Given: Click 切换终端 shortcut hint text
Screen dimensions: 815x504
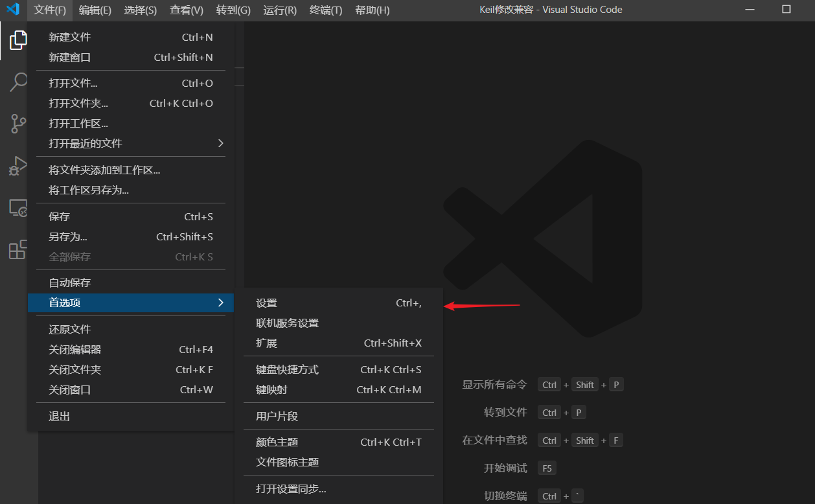Looking at the screenshot, I should tap(505, 496).
